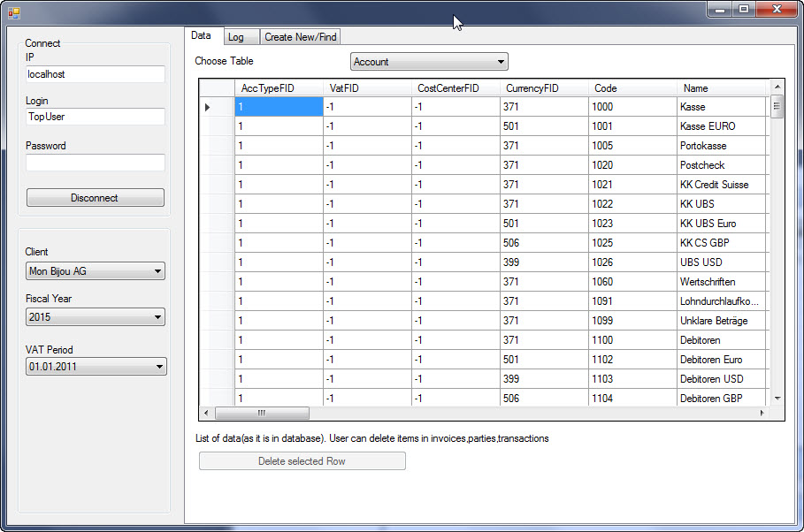Click the IP input field
The height and width of the screenshot is (532, 804).
pos(95,74)
